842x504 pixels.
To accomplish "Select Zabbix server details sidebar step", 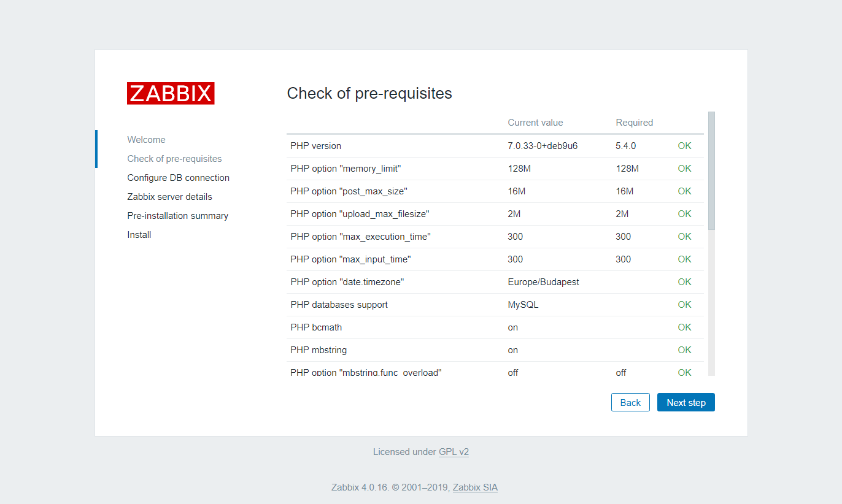I will (169, 197).
